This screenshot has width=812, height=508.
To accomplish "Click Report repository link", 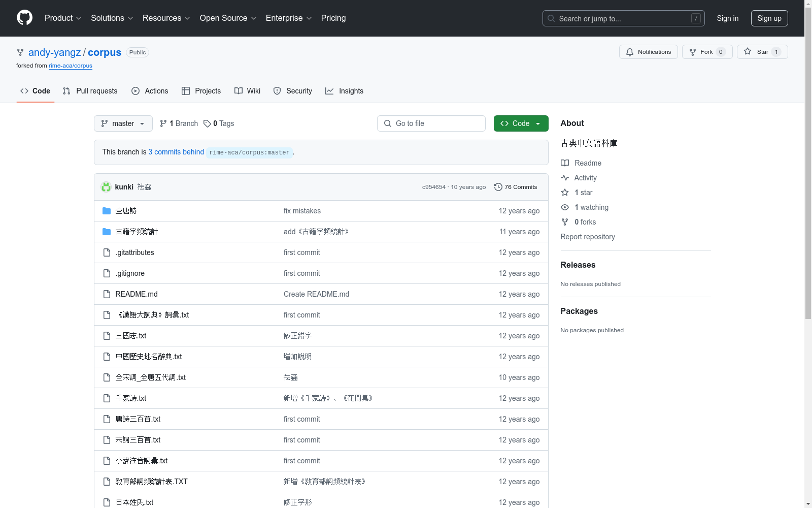I will [x=588, y=237].
